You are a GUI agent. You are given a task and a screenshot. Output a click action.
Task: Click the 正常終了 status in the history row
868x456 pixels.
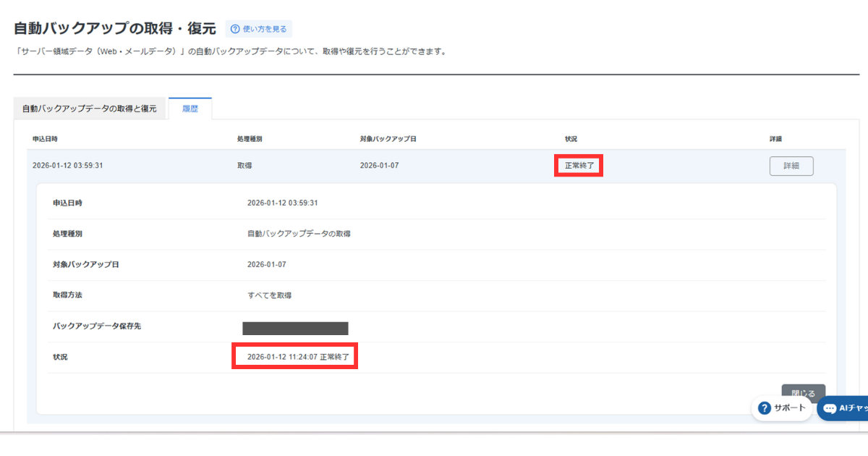(x=579, y=166)
